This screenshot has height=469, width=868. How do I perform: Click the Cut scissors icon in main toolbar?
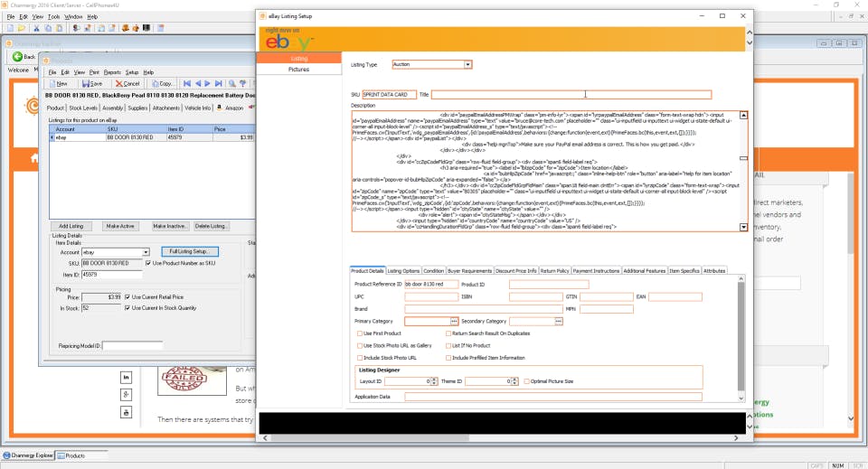click(36, 28)
